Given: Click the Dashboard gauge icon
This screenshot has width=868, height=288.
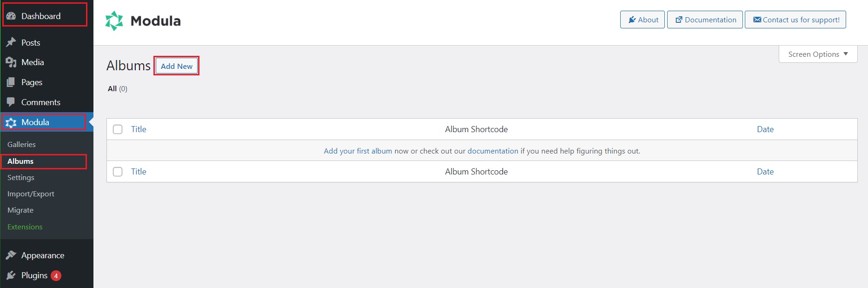Looking at the screenshot, I should (x=11, y=16).
